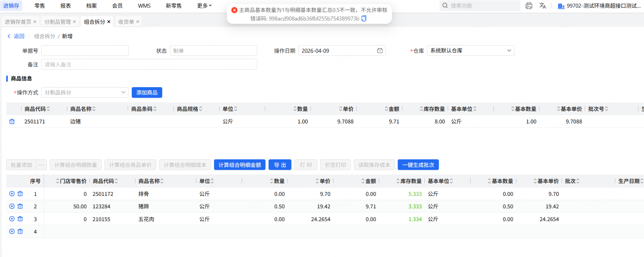
Task: Delete the 边猪 product row
Action: click(12, 121)
